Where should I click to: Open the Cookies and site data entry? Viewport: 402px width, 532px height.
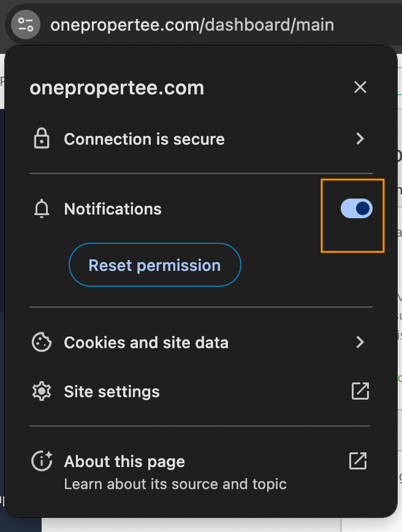click(201, 342)
